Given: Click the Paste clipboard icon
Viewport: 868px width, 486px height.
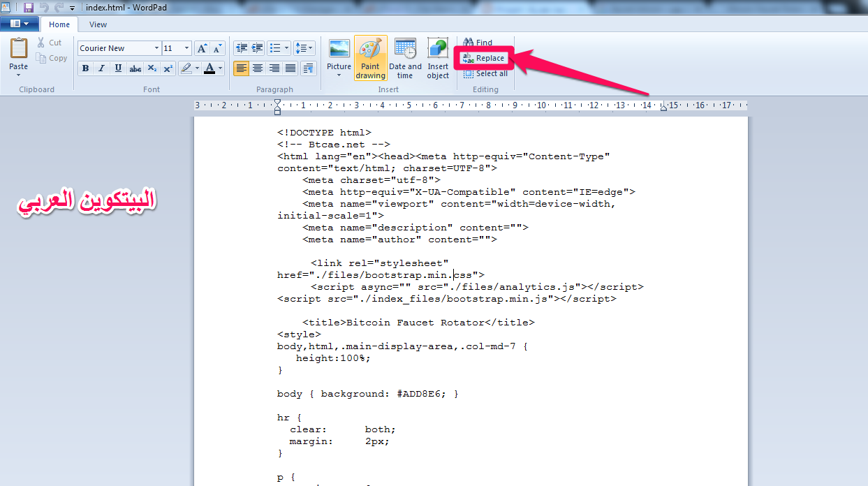Looking at the screenshot, I should (19, 48).
